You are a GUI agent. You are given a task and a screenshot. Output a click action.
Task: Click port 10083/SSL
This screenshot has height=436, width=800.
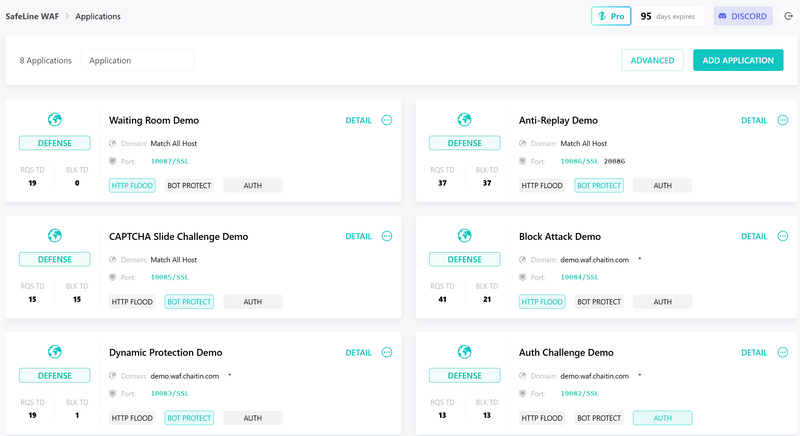(x=169, y=394)
